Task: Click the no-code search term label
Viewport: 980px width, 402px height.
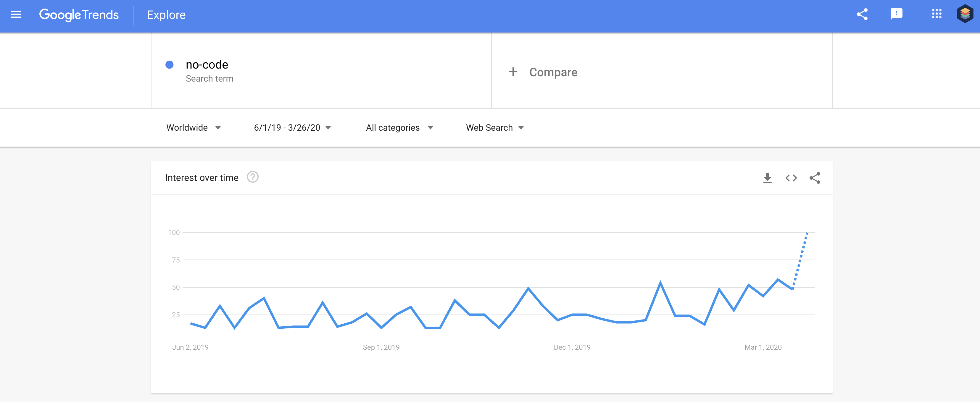Action: (x=207, y=64)
